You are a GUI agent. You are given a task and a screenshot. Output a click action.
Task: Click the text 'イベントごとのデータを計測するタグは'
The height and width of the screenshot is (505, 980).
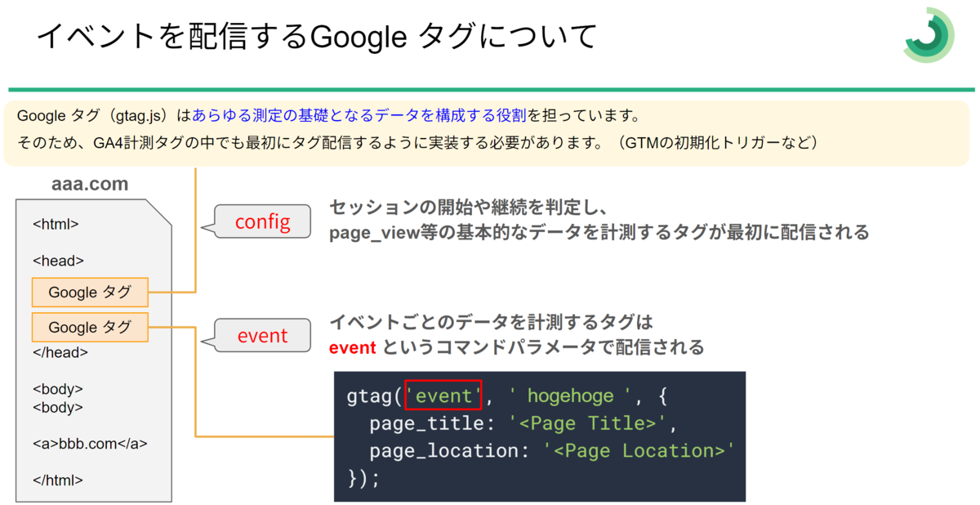pyautogui.click(x=492, y=323)
